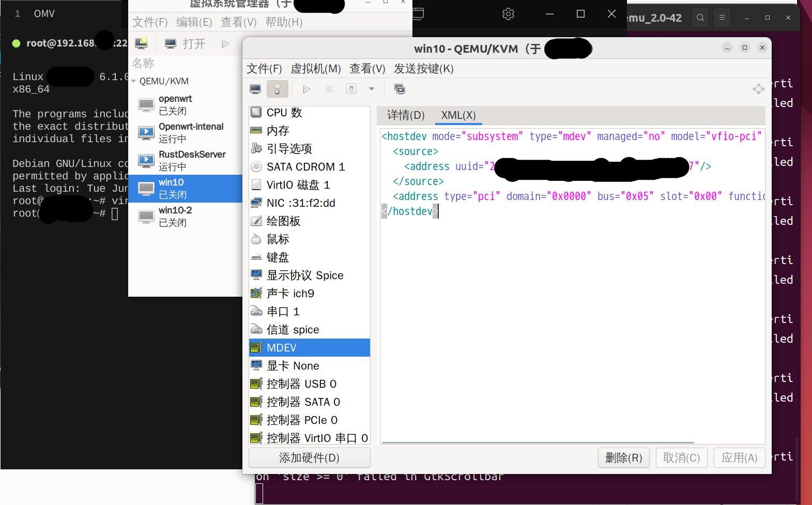Image resolution: width=812 pixels, height=505 pixels.
Task: Select win10 VM in manager list
Action: (185, 189)
